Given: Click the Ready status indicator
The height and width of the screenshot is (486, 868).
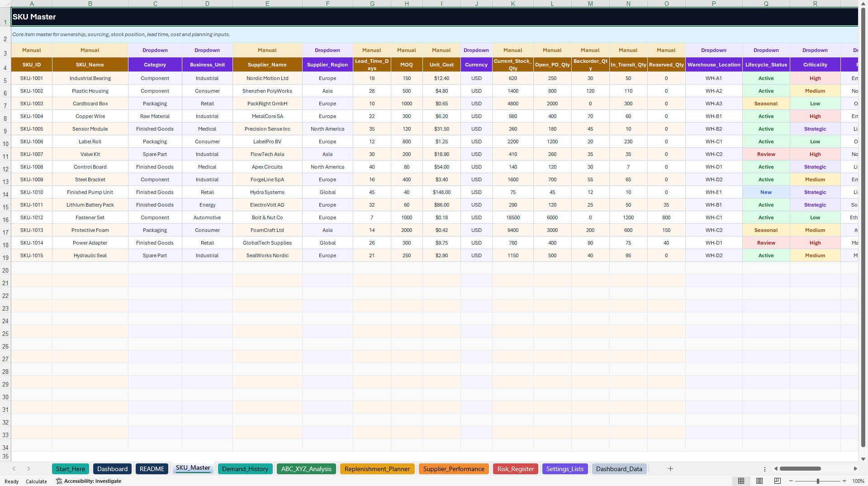Looking at the screenshot, I should click(12, 481).
